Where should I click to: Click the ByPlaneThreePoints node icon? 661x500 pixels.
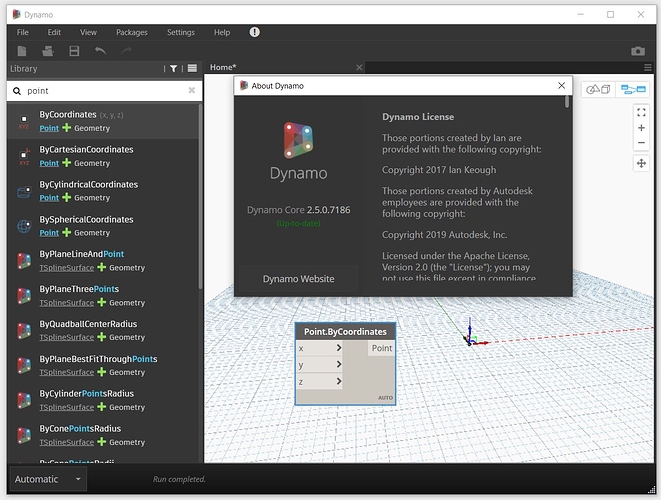(x=24, y=296)
